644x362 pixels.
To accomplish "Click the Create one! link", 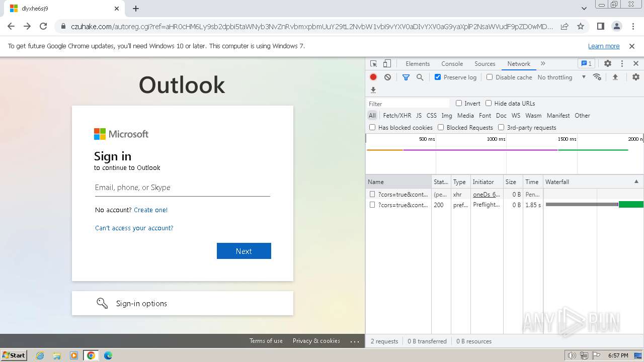I will point(150,210).
